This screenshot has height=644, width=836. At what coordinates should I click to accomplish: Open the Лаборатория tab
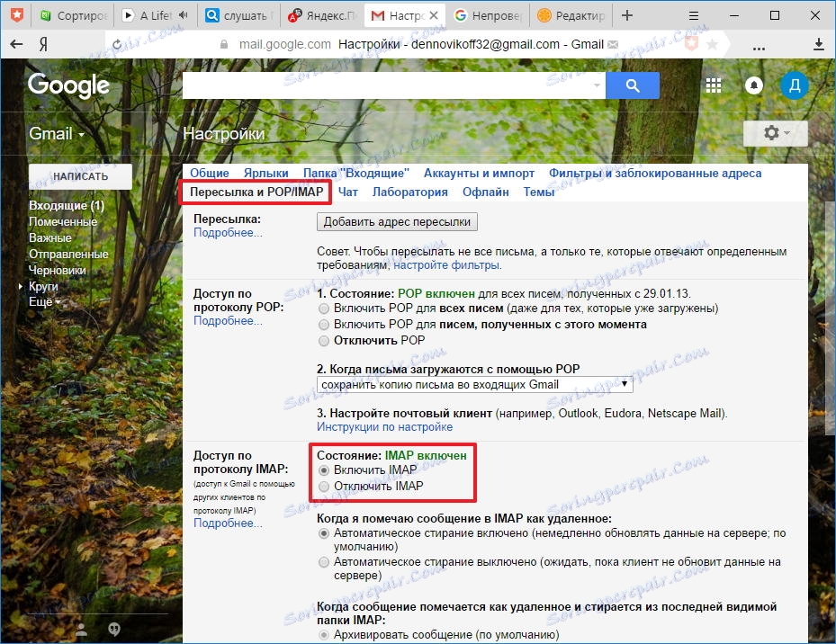(410, 192)
